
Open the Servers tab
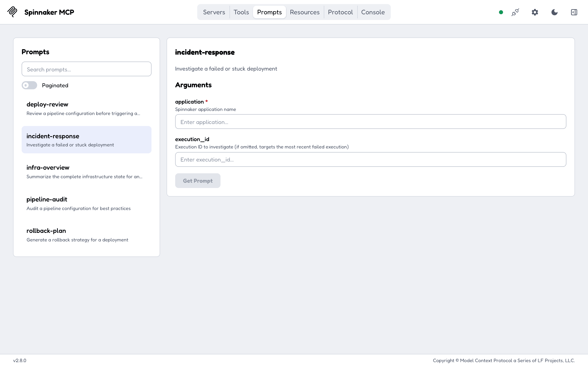click(x=214, y=12)
